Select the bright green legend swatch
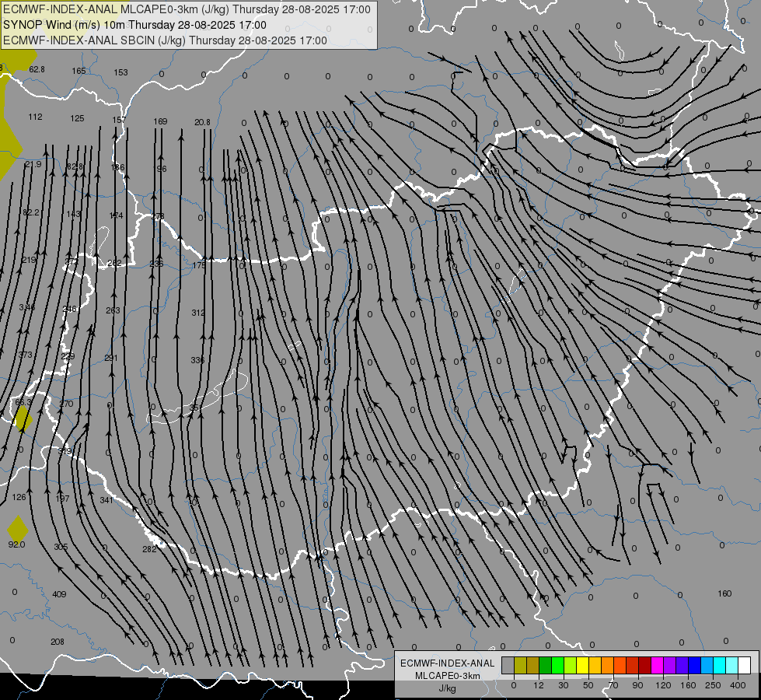This screenshot has width=761, height=700. pos(557,665)
